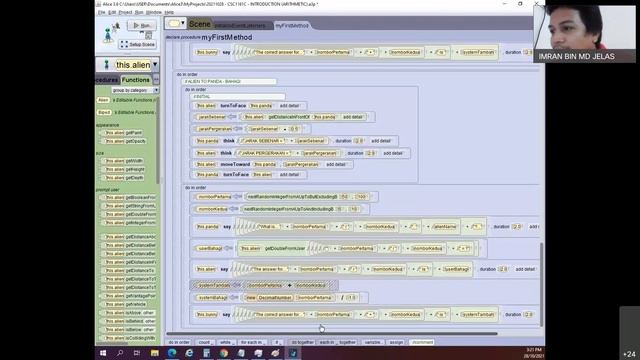Select the 'do in order' control tile
The image size is (640, 360).
179,342
